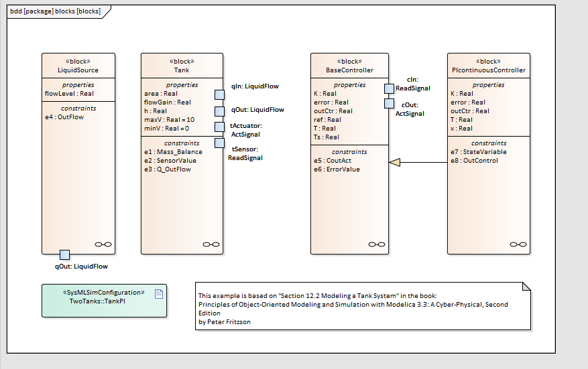Select K : Real in PIcontinuousController
This screenshot has height=369, width=588.
coord(462,94)
